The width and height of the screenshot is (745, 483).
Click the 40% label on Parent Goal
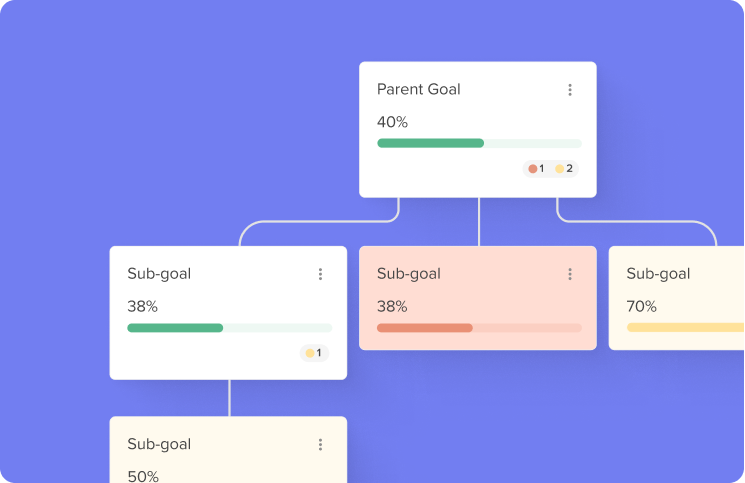pyautogui.click(x=392, y=122)
